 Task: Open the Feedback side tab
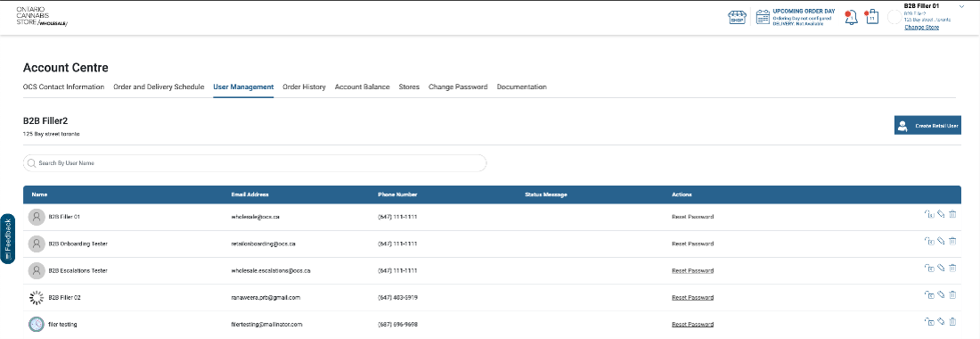pyautogui.click(x=7, y=239)
